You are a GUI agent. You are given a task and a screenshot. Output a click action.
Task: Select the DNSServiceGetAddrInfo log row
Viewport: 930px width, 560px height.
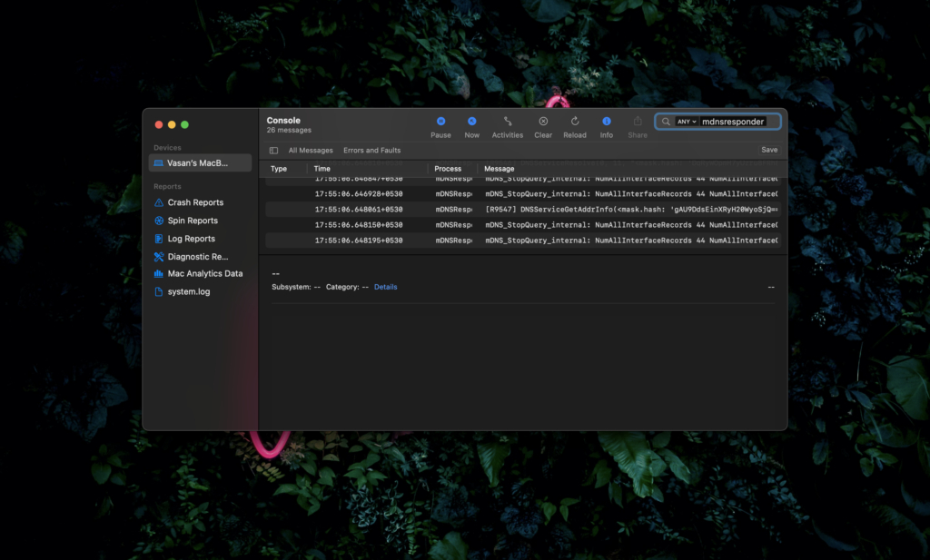(x=523, y=209)
